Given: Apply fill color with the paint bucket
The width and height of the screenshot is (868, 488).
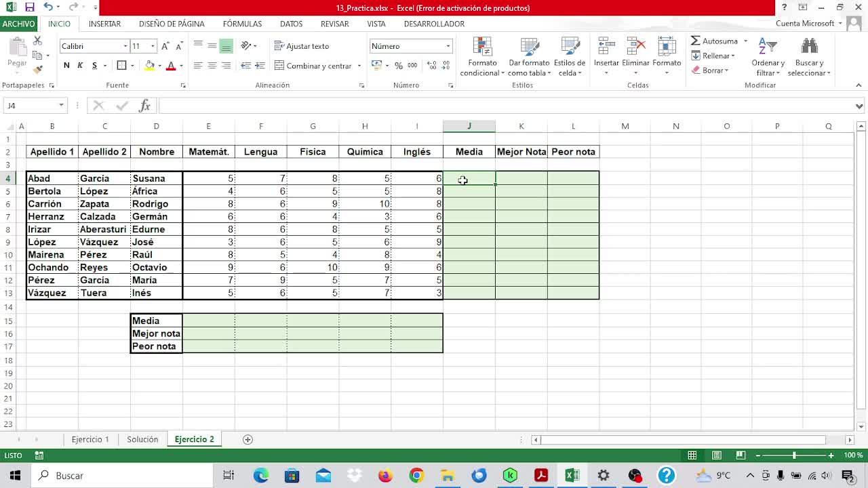Looking at the screenshot, I should (x=150, y=66).
